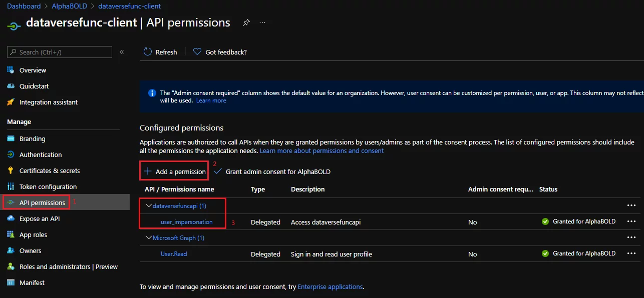Click the Manifest icon in sidebar
This screenshot has width=644, height=298.
click(x=11, y=282)
